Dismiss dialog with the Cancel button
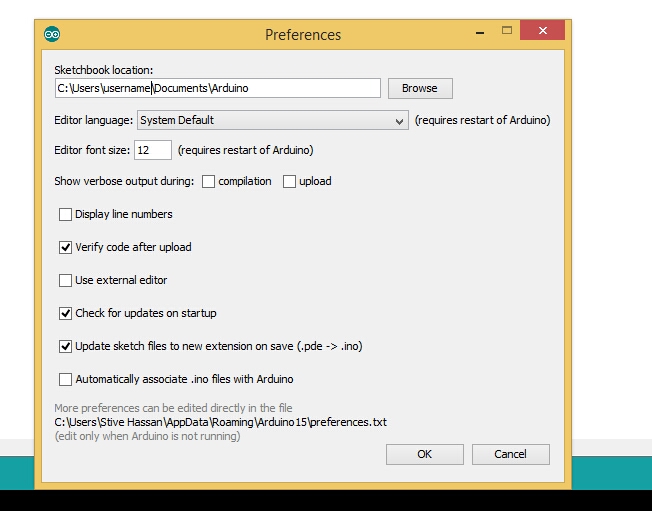The image size is (652, 511). click(511, 454)
